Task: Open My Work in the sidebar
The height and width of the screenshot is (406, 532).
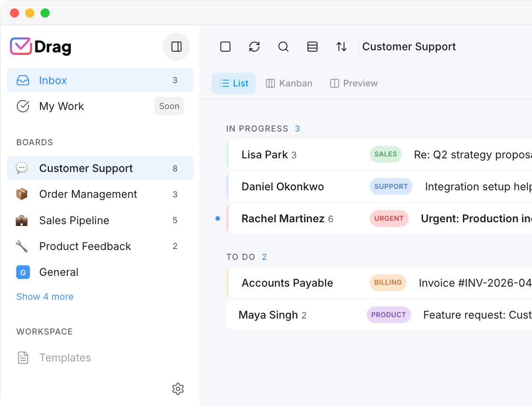Action: [x=100, y=106]
